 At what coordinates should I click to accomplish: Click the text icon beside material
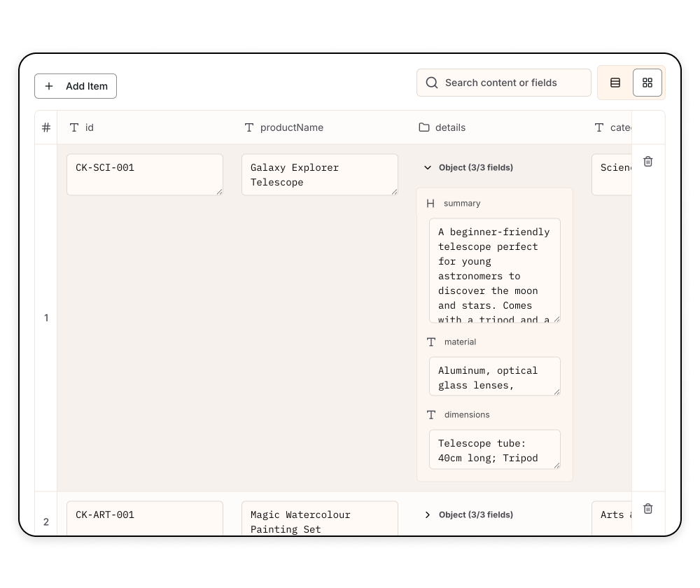(430, 342)
